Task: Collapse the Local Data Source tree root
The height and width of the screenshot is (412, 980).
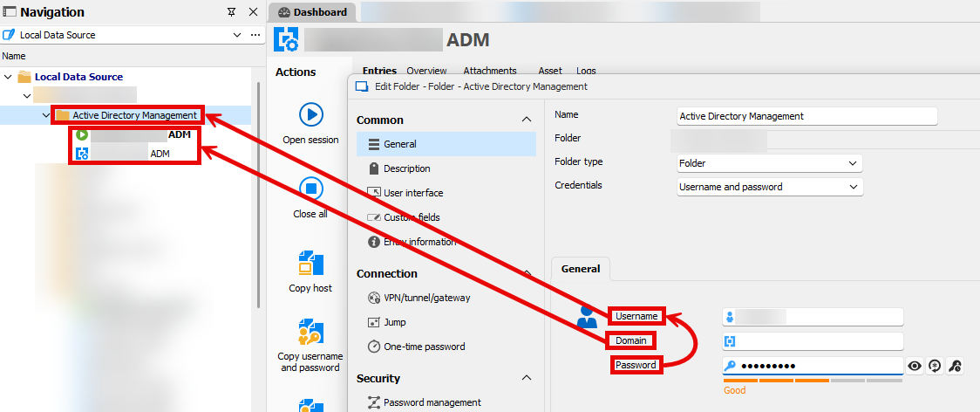Action: (8, 77)
